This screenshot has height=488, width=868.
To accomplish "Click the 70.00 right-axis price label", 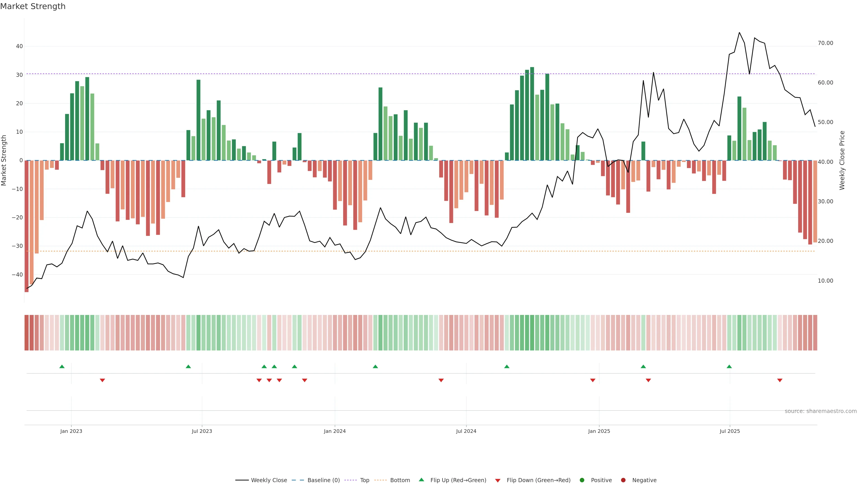I will [825, 43].
